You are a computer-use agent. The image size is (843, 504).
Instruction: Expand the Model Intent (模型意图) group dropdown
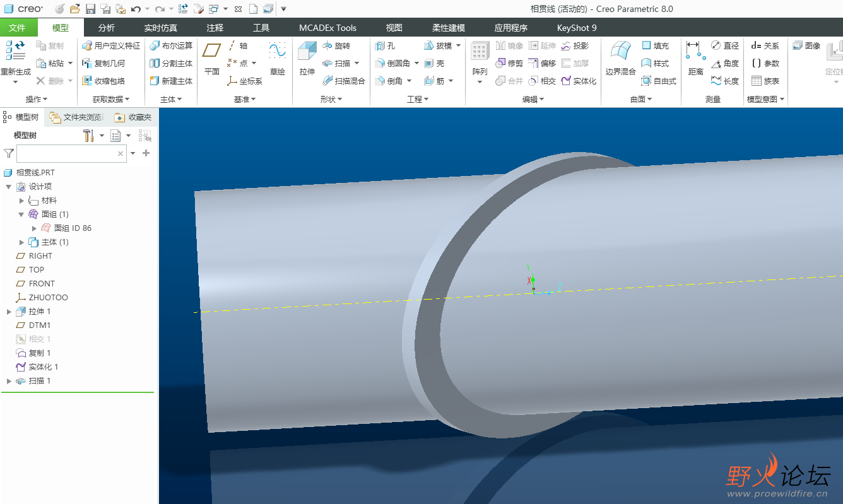pyautogui.click(x=766, y=99)
